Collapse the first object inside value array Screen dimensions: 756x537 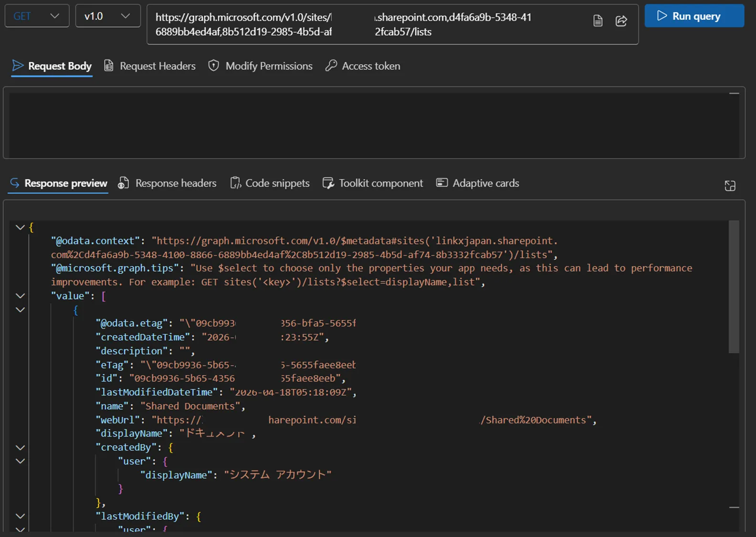[x=20, y=310]
